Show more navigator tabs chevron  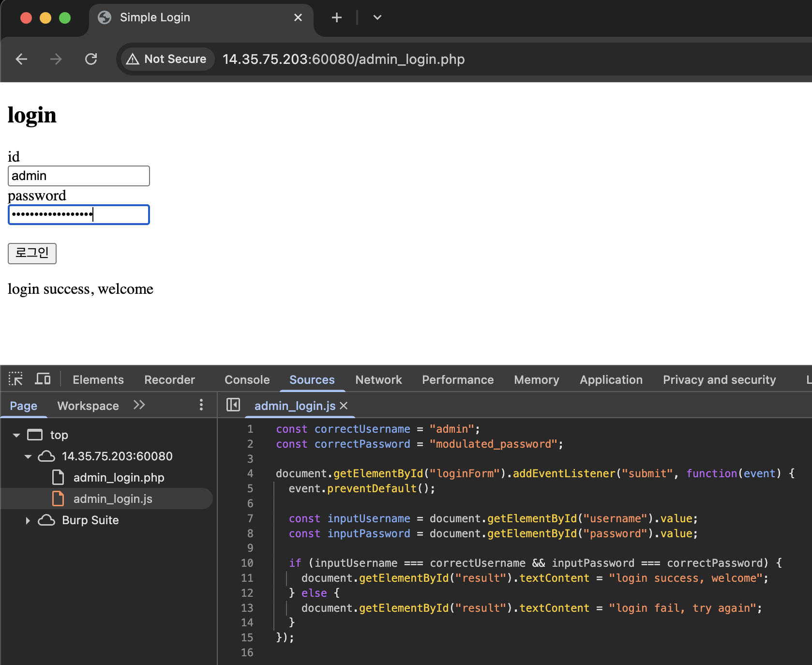click(139, 405)
